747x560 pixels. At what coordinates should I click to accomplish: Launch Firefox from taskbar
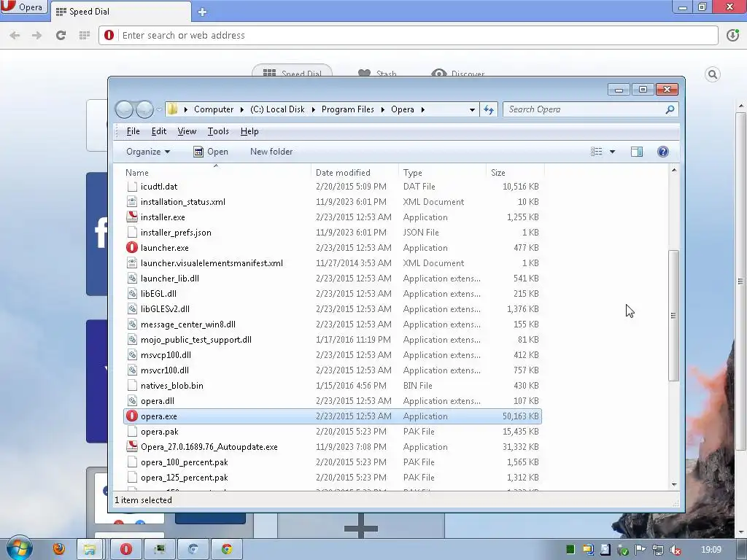point(58,549)
